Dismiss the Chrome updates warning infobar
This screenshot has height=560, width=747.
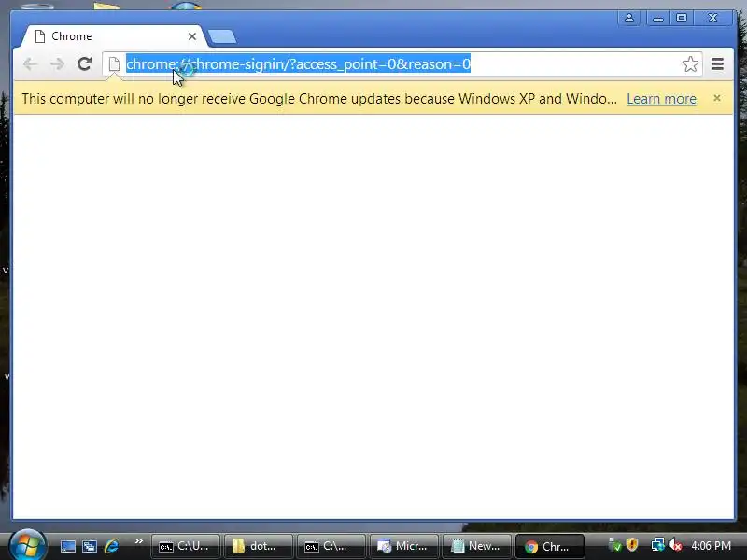[716, 98]
